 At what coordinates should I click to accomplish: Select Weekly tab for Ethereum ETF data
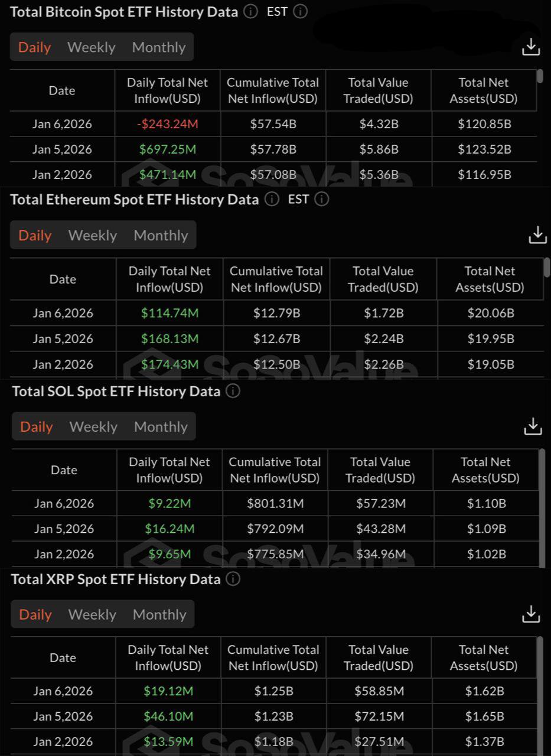pos(93,236)
